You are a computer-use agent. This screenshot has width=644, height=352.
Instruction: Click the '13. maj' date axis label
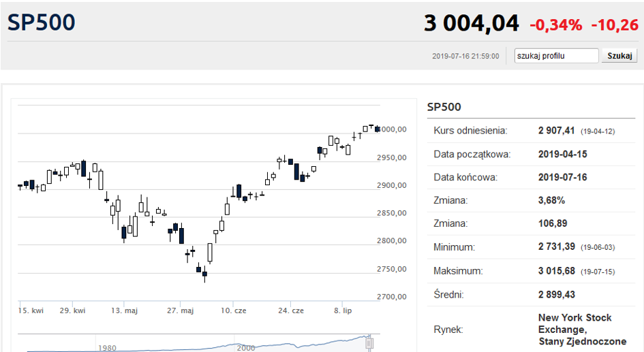coord(124,310)
